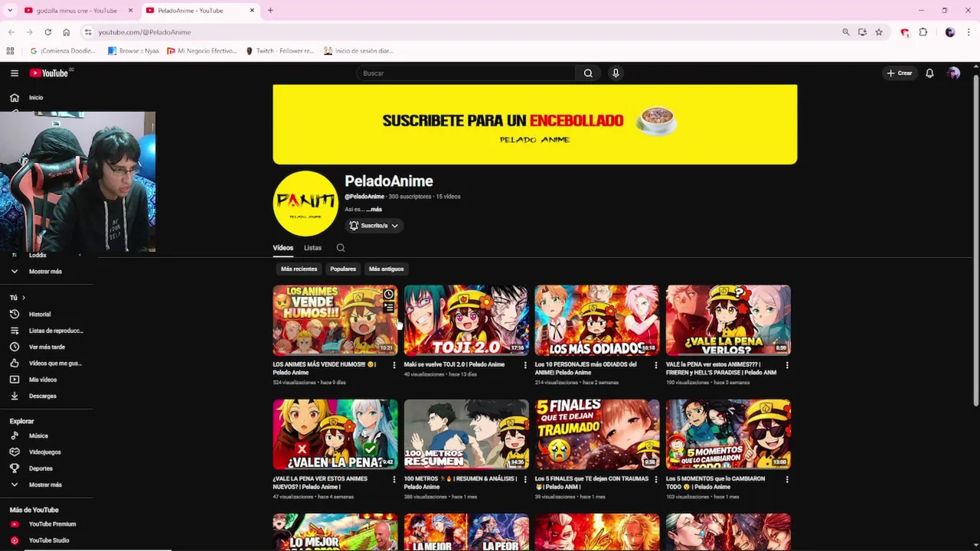Open options for 10 Personajes más odiados video

coord(656,365)
